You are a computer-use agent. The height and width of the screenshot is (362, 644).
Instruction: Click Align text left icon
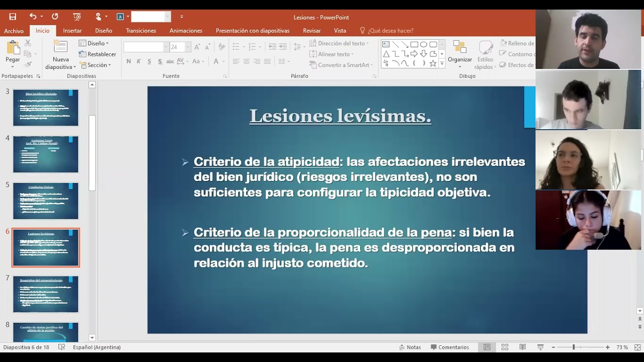point(236,61)
